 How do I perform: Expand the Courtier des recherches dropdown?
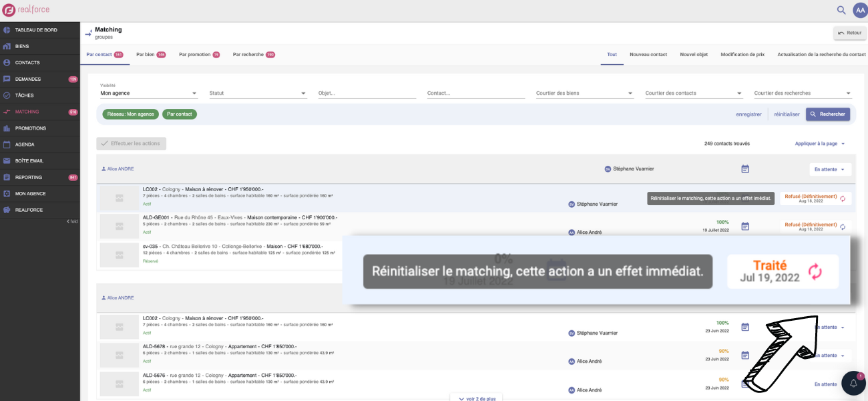pyautogui.click(x=803, y=94)
